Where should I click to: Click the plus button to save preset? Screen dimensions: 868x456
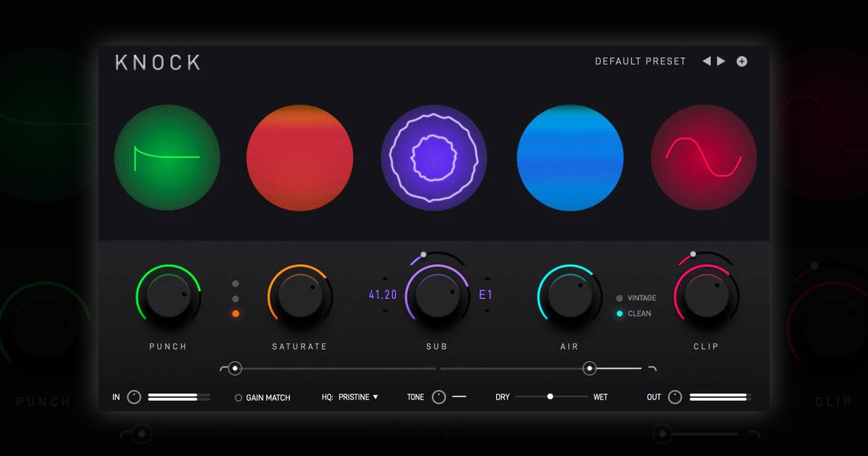[741, 61]
